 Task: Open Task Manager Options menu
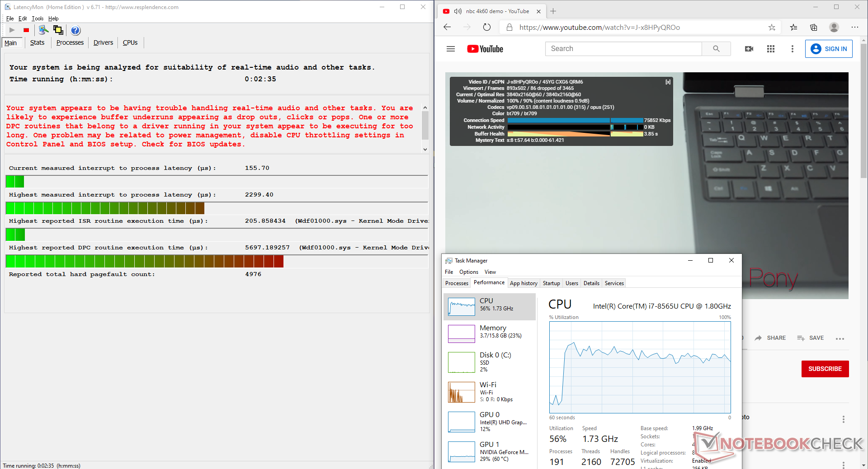pos(468,272)
